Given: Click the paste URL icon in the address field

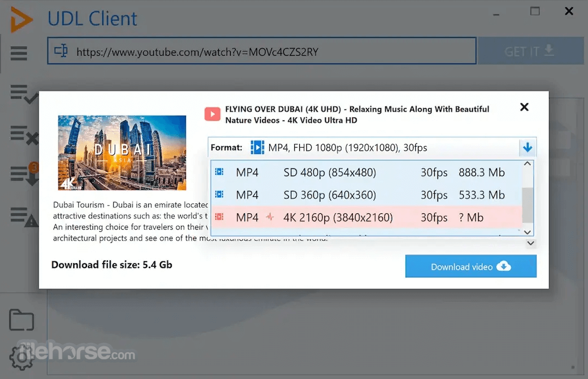Looking at the screenshot, I should [x=61, y=51].
